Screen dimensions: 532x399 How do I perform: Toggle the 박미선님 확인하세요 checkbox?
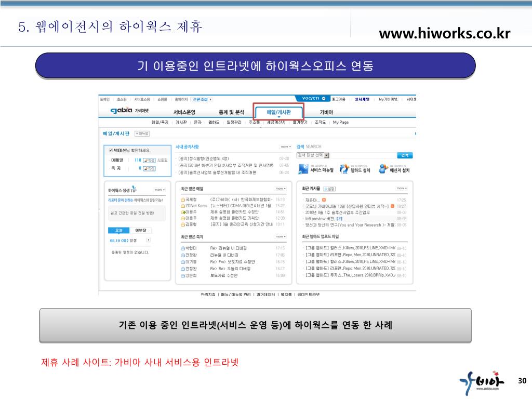111,150
